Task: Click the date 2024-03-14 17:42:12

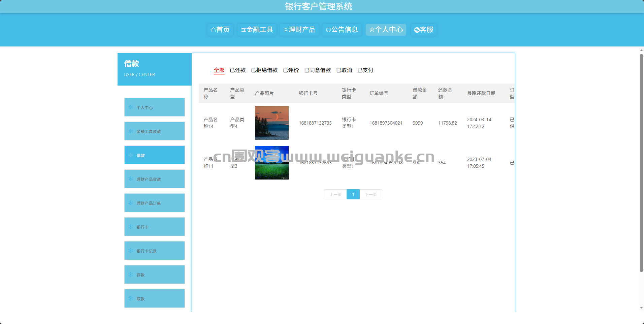Action: (x=479, y=123)
